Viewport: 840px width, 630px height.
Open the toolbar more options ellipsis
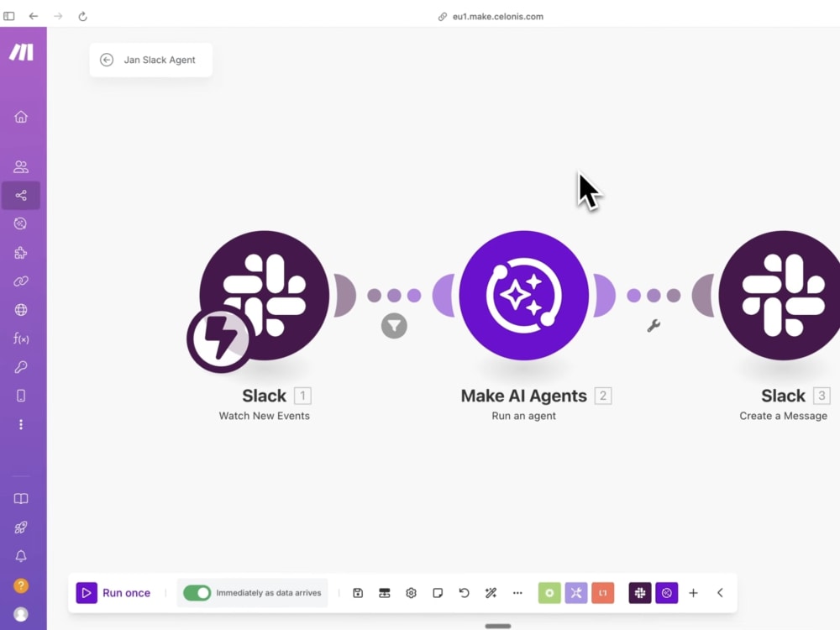(x=517, y=593)
